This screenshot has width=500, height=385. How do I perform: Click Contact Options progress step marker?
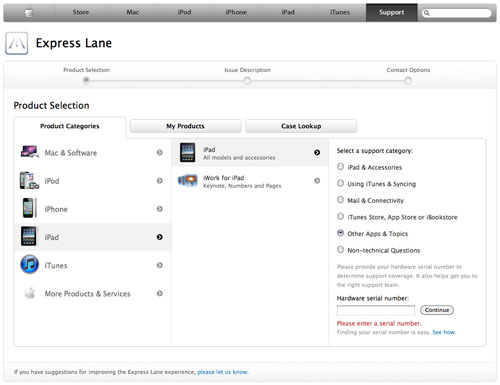tap(408, 81)
